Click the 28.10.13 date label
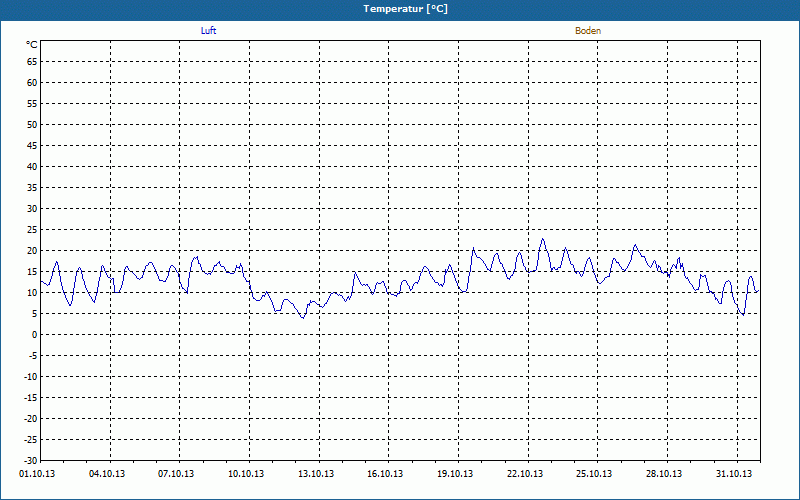The height and width of the screenshot is (500, 800). pos(664,474)
